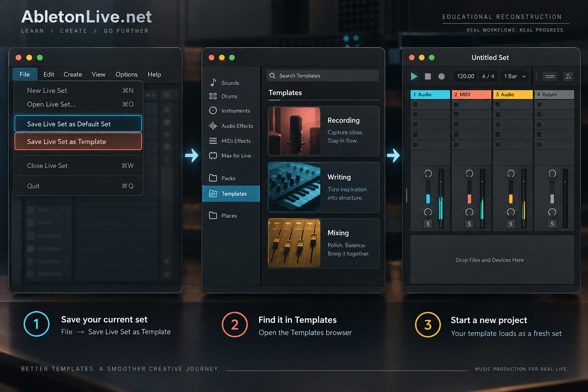The image size is (588, 392).
Task: Open the View menu
Action: [98, 74]
